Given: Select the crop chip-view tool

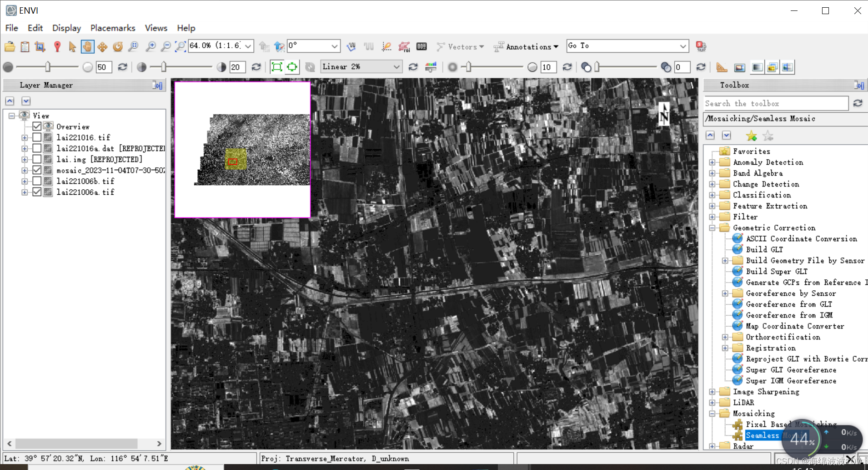Looking at the screenshot, I should click(x=40, y=46).
